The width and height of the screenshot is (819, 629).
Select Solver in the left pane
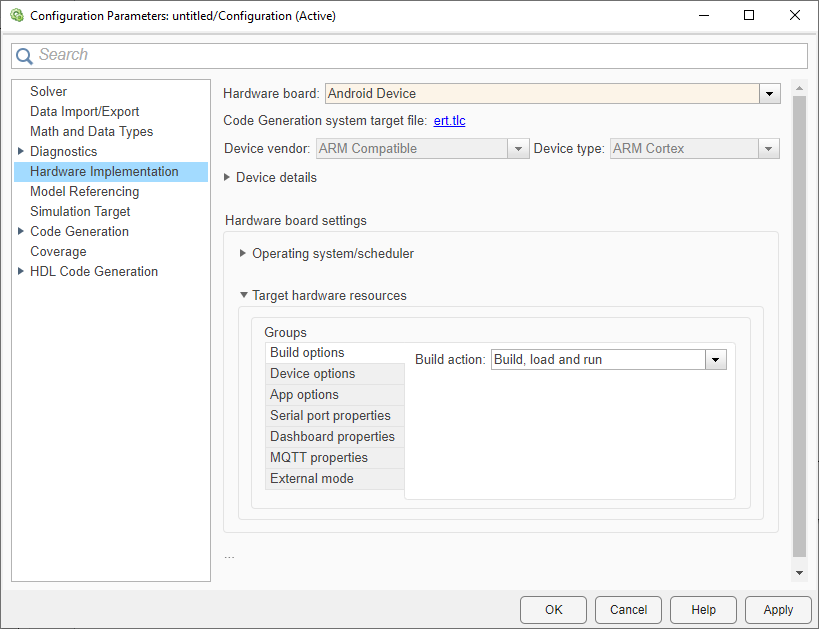pyautogui.click(x=48, y=91)
